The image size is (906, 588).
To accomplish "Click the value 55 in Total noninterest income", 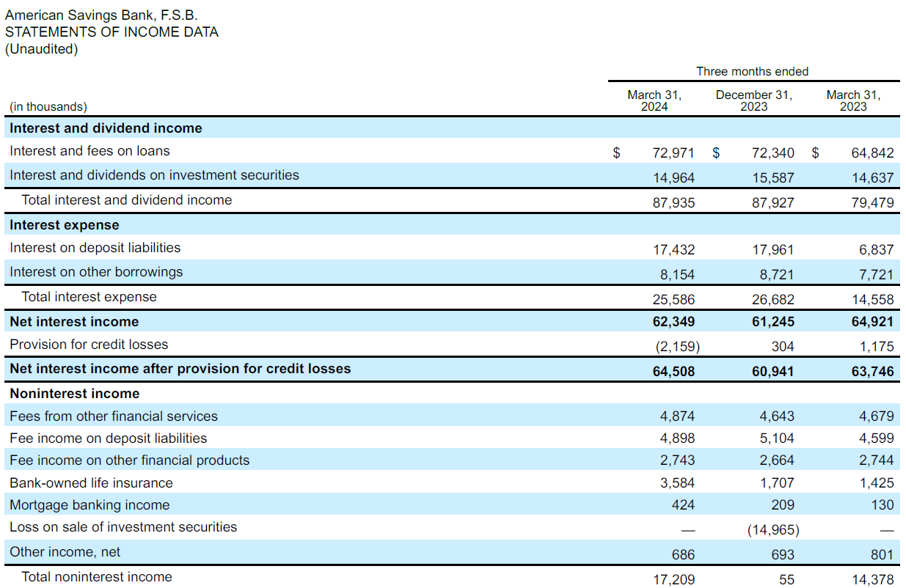I will 786,580.
